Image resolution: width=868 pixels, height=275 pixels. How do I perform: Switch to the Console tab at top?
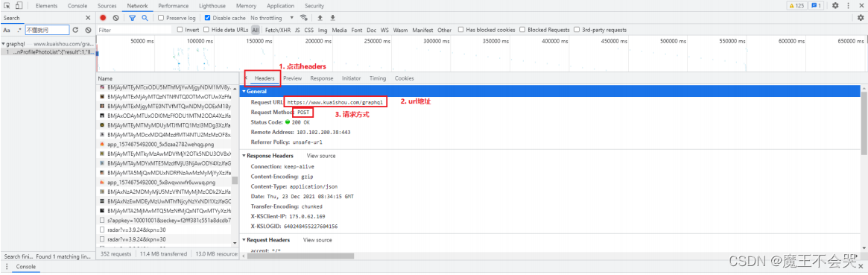[77, 5]
